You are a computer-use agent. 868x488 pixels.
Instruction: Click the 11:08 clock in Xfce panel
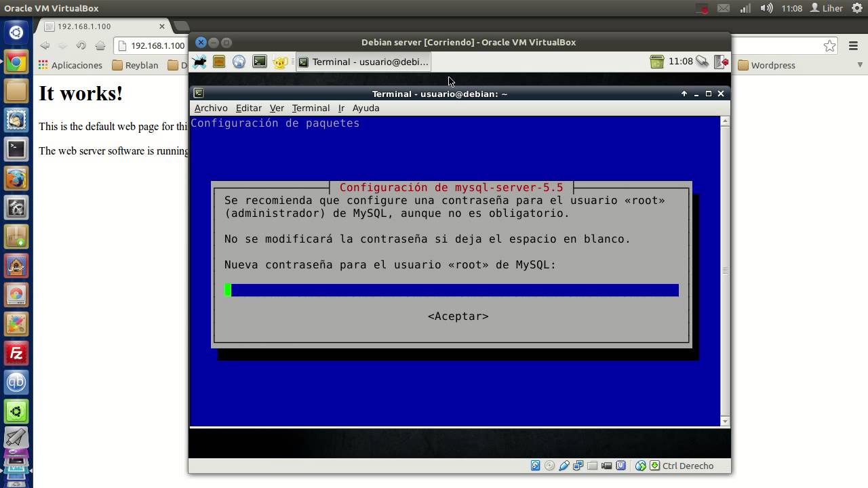[681, 62]
